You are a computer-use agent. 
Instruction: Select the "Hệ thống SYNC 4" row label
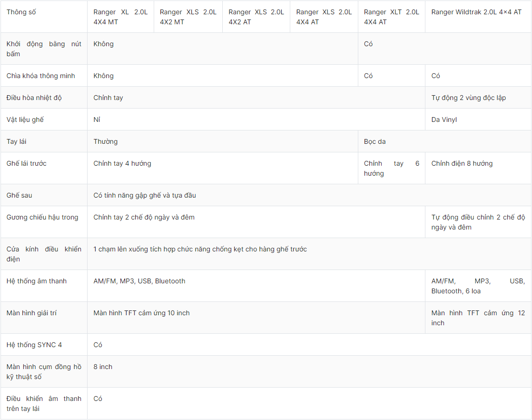34,345
